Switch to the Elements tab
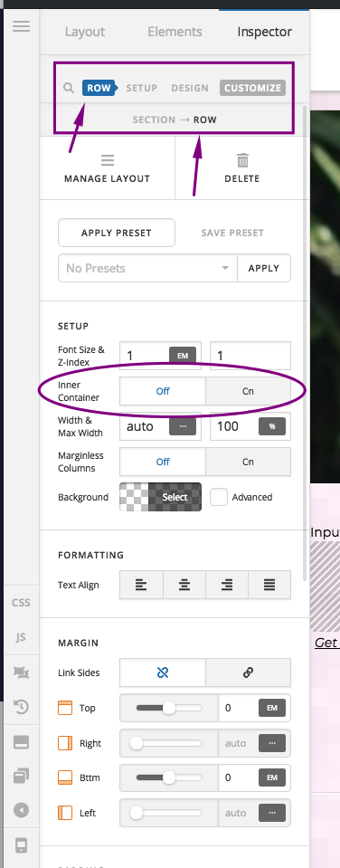 click(x=175, y=32)
